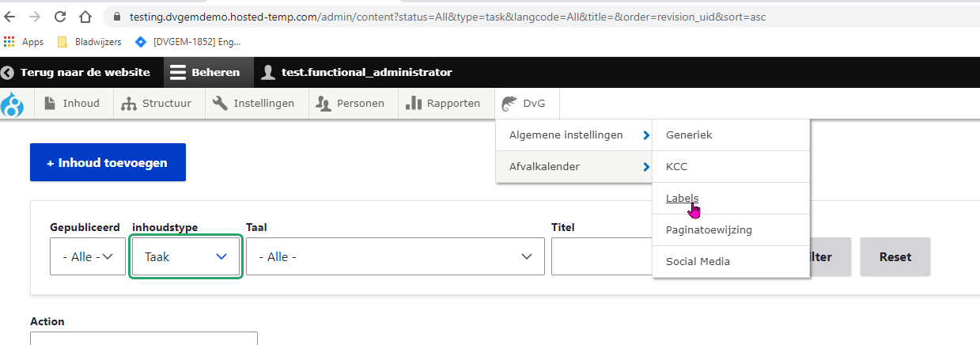Image resolution: width=980 pixels, height=345 pixels.
Task: Open the Inhoud menu
Action: tap(72, 104)
